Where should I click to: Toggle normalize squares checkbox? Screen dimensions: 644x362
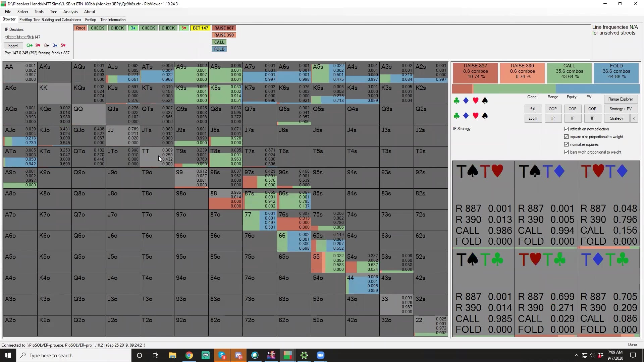click(567, 144)
